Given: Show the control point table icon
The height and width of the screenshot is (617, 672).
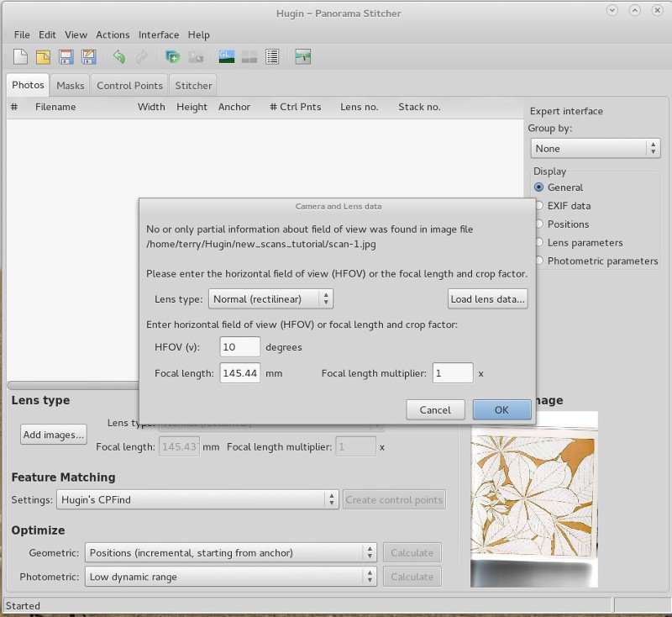Looking at the screenshot, I should click(x=272, y=56).
